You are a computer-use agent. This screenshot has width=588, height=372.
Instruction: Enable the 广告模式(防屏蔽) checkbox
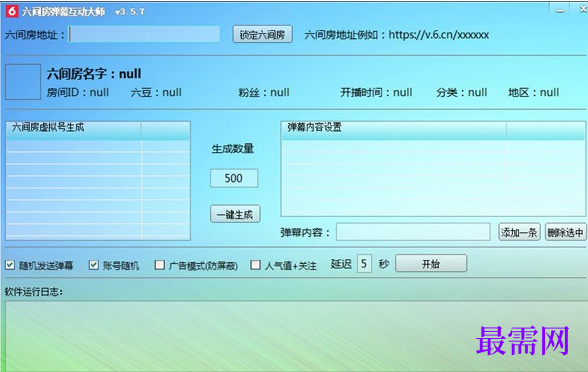point(159,265)
